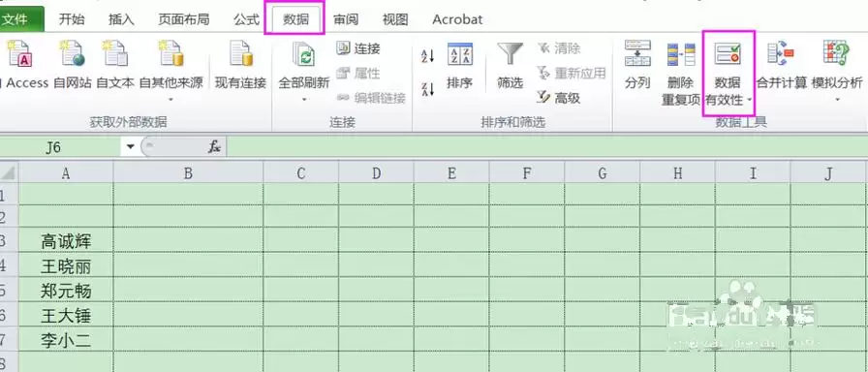Open the 页面布局 ribbon tab
This screenshot has width=868, height=372.
click(184, 19)
